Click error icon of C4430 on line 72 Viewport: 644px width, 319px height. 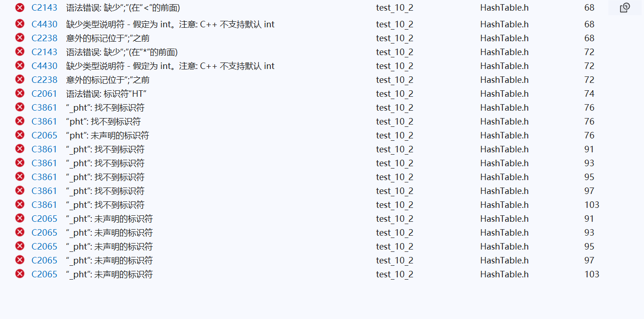coord(19,66)
